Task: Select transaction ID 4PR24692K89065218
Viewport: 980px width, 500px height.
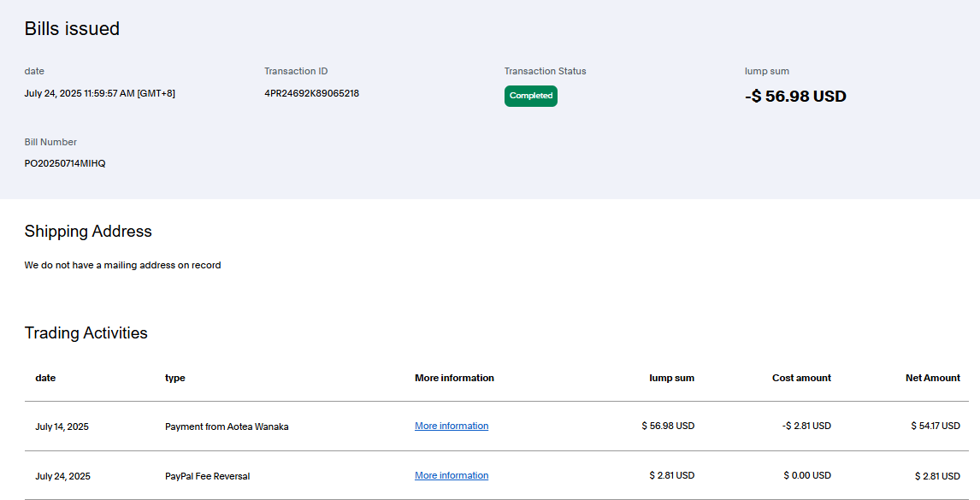Action: 311,93
